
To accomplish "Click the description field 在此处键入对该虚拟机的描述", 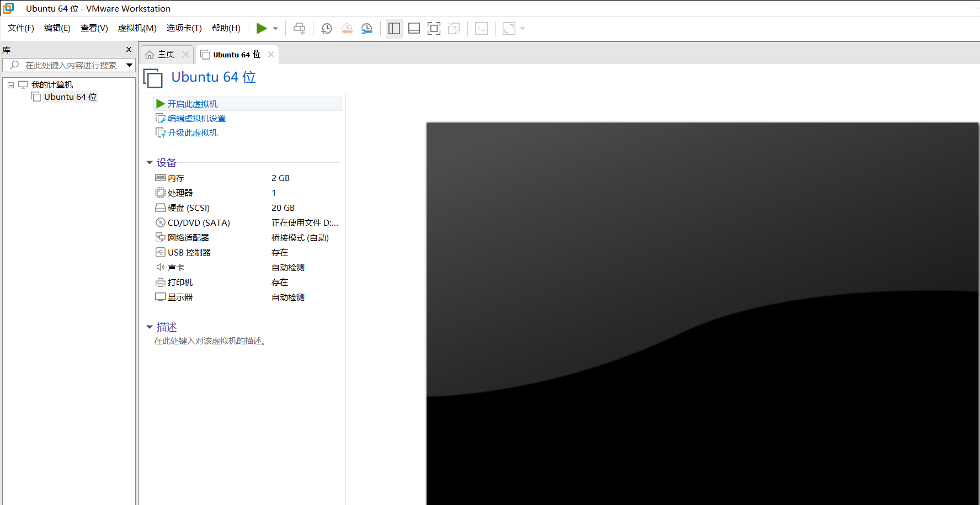I will click(x=211, y=341).
